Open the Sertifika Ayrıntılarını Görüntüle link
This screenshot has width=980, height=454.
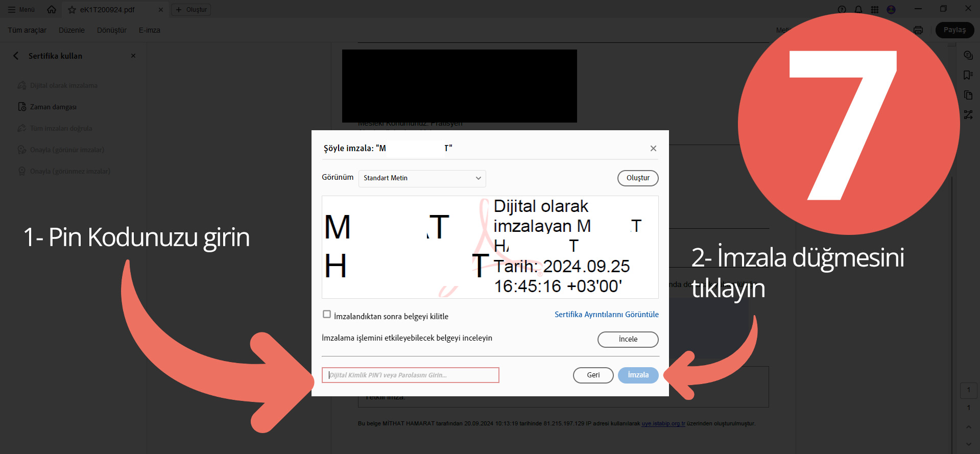point(607,315)
